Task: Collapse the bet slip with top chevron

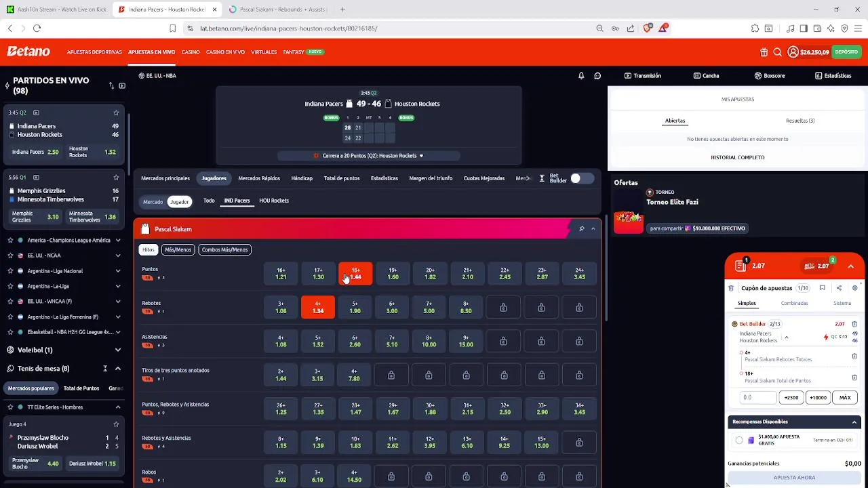Action: [850, 266]
